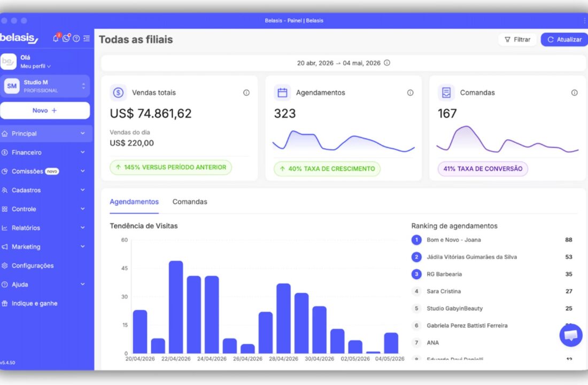Switch studio via Studio M selector
The height and width of the screenshot is (385, 588).
tap(45, 86)
